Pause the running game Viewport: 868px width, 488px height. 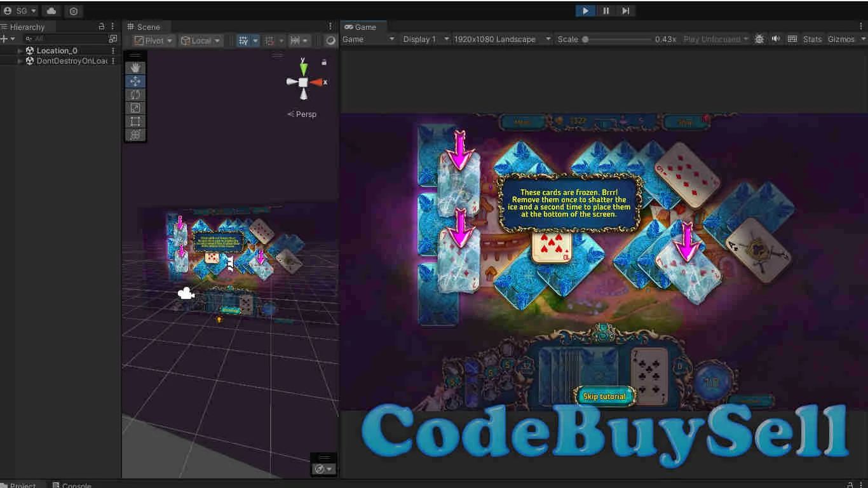(606, 11)
